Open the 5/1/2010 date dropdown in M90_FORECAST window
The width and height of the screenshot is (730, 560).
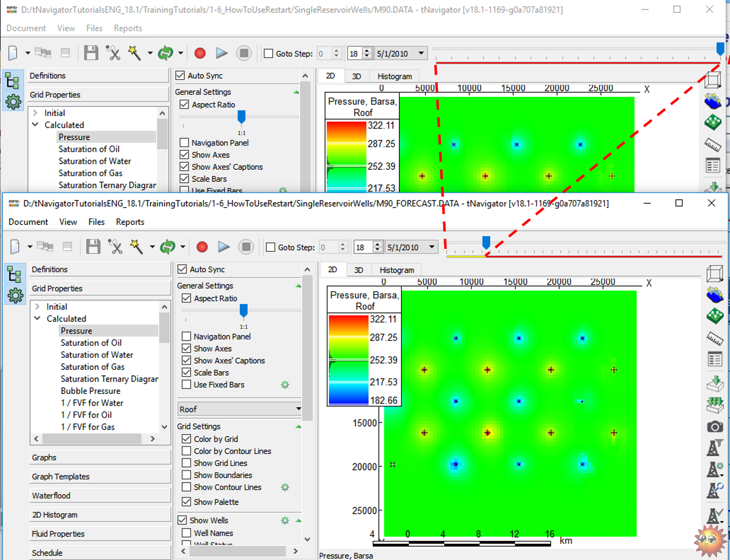pos(432,247)
